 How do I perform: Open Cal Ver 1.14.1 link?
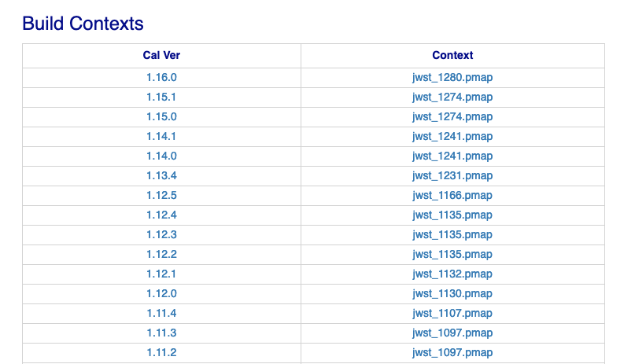[x=161, y=136]
